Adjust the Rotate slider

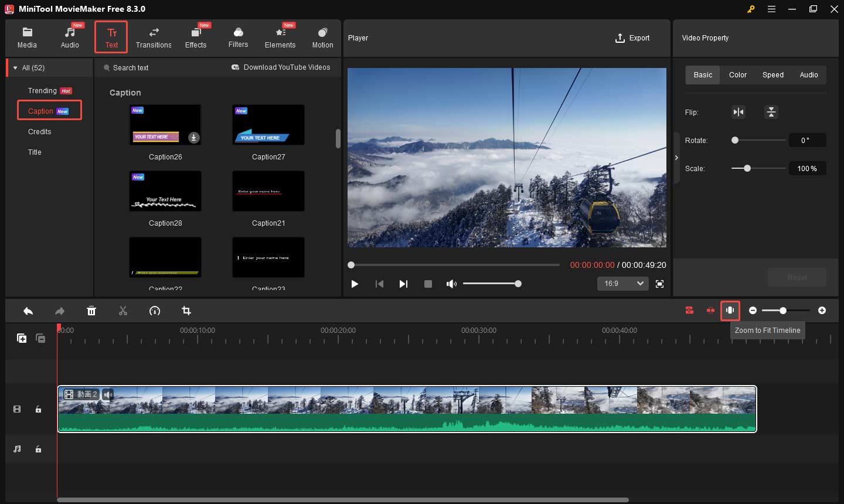coord(758,140)
